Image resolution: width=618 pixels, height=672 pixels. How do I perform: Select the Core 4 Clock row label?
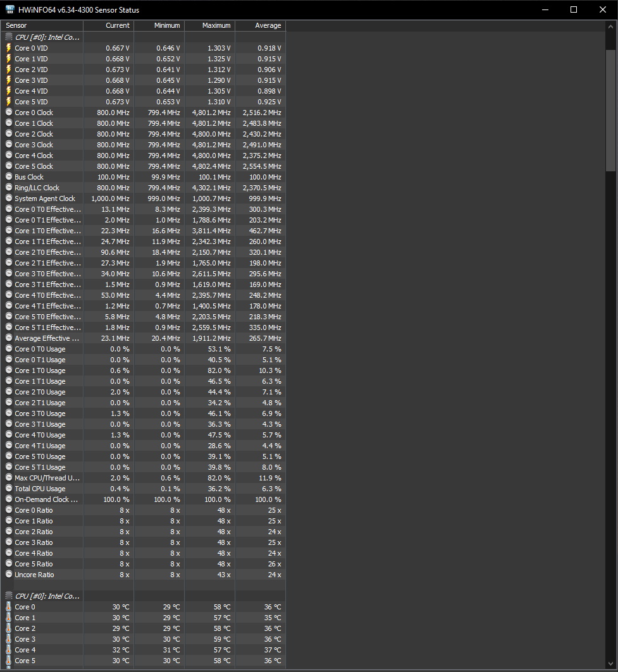[34, 156]
